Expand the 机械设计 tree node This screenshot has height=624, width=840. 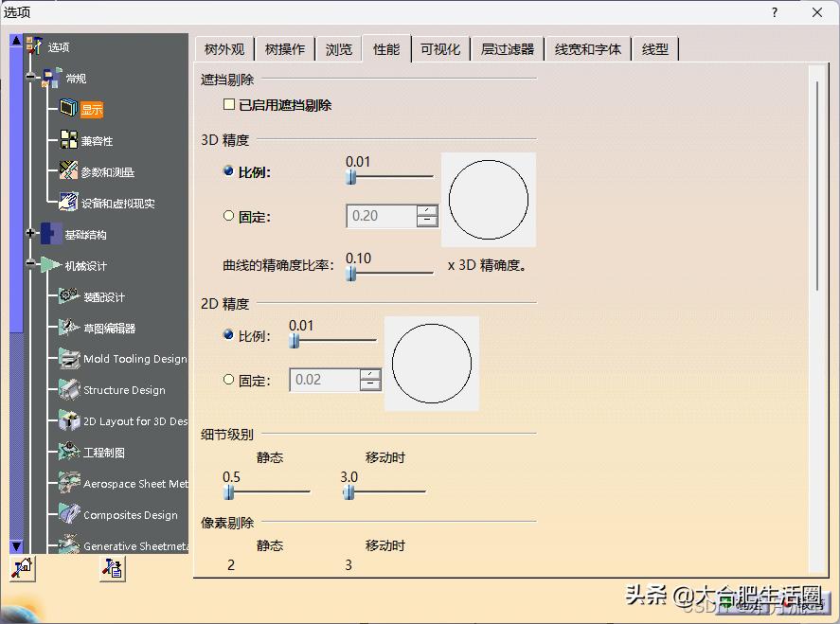tap(29, 265)
